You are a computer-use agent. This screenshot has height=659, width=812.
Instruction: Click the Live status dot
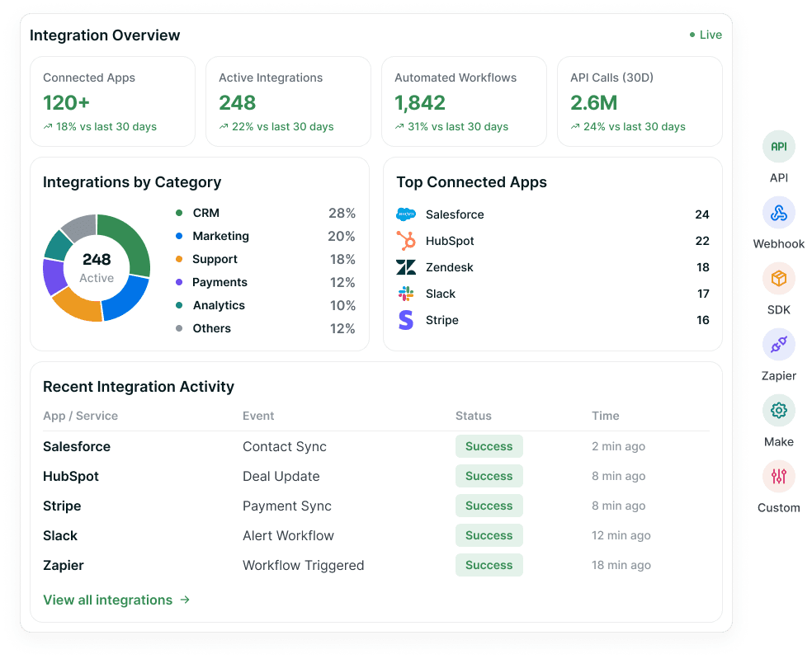[x=692, y=35]
